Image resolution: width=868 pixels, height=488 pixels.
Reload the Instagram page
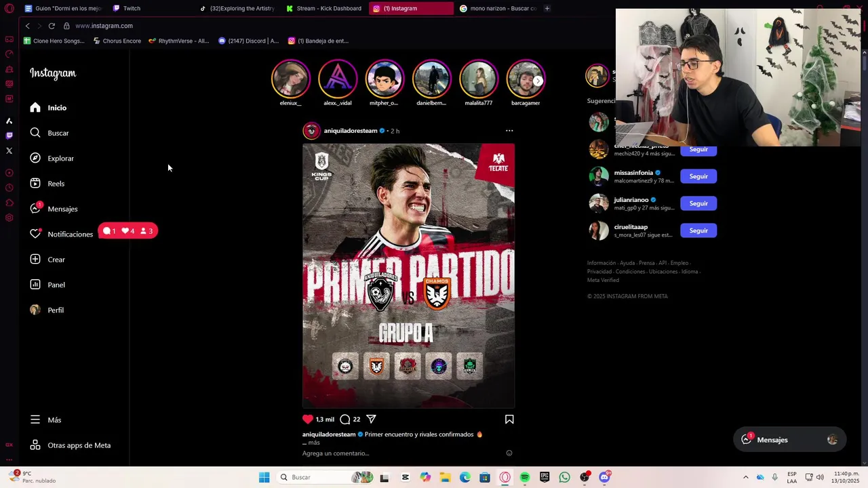pyautogui.click(x=52, y=26)
